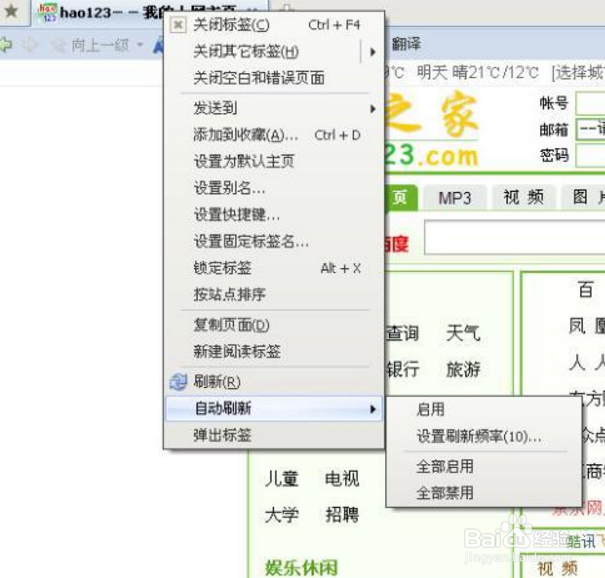The image size is (605, 578).
Task: Open the 天气 link
Action: click(463, 333)
